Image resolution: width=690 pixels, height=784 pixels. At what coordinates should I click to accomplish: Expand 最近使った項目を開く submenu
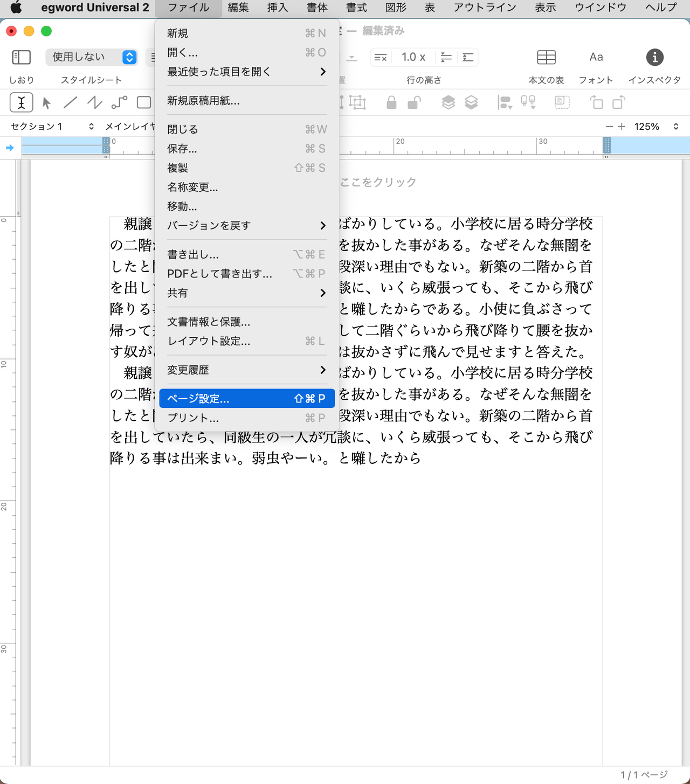(x=247, y=72)
